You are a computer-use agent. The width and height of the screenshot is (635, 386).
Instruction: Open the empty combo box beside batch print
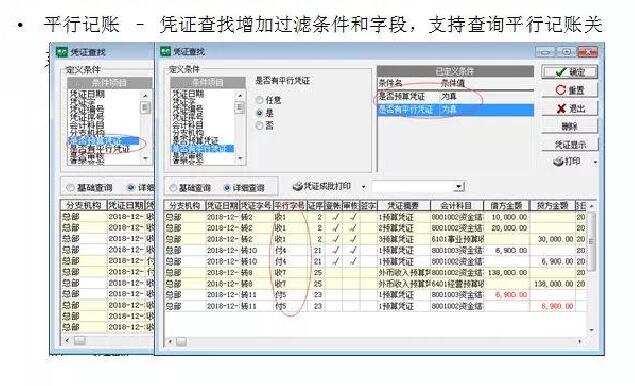pyautogui.click(x=418, y=186)
